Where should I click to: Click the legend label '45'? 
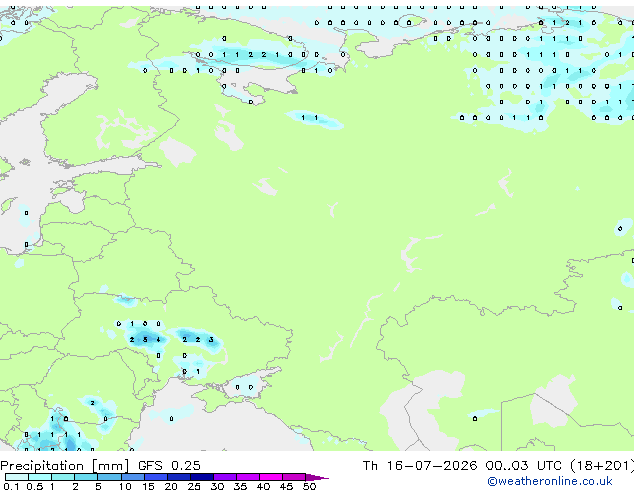coord(286,486)
